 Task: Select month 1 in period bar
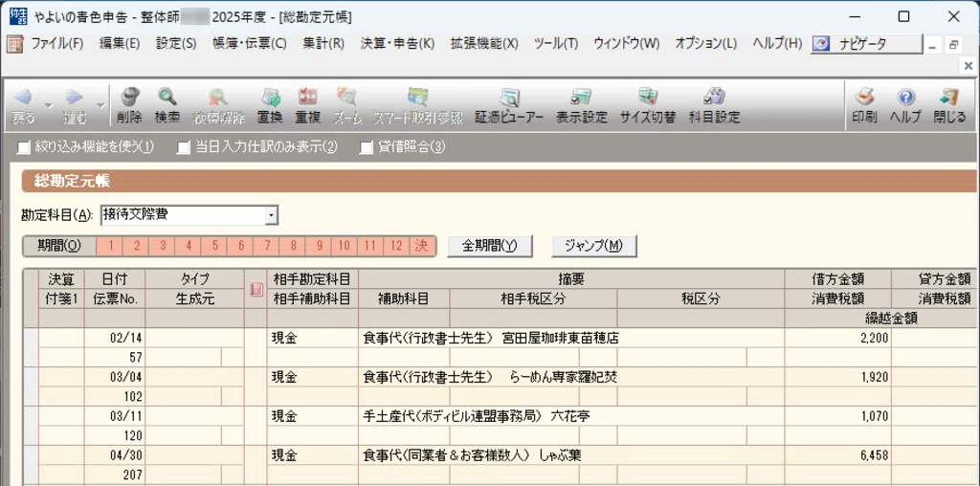(x=111, y=246)
